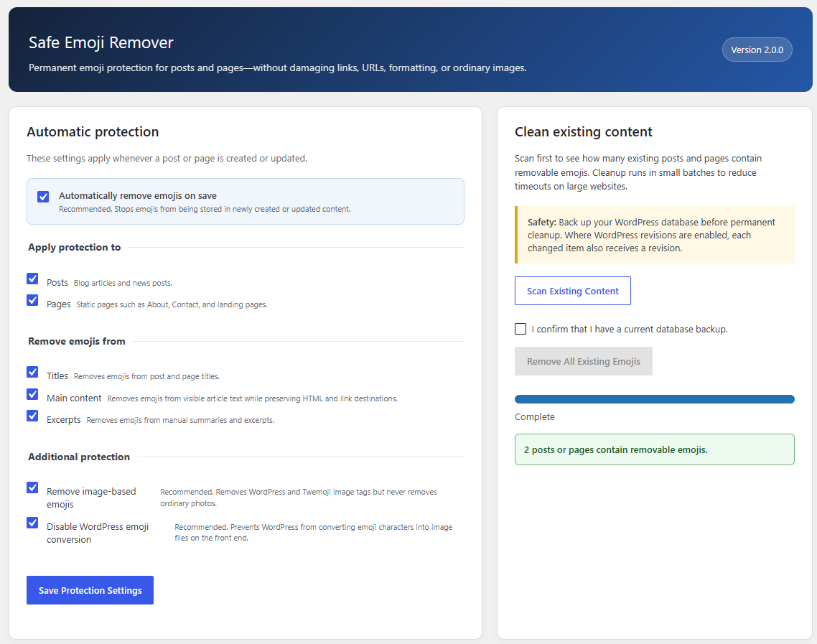The image size is (817, 644).
Task: Click the blue cleanup progress bar
Action: pyautogui.click(x=655, y=399)
